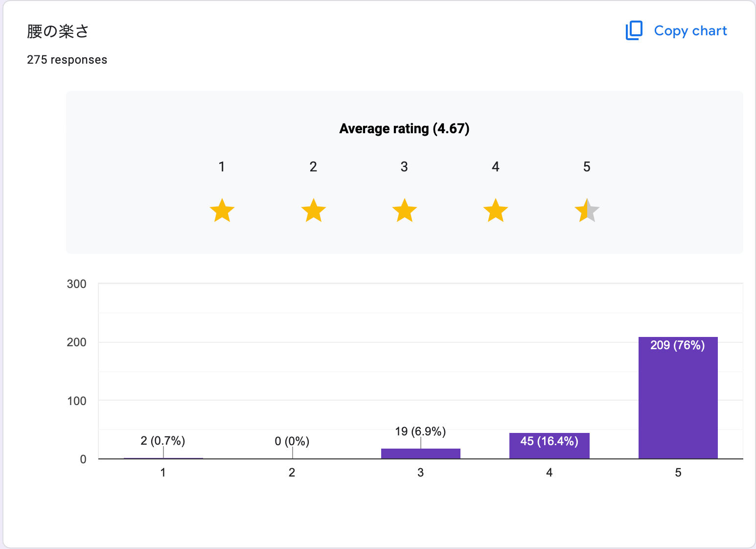Click the 45 (16.4%) bar label
756x549 pixels.
coord(549,441)
